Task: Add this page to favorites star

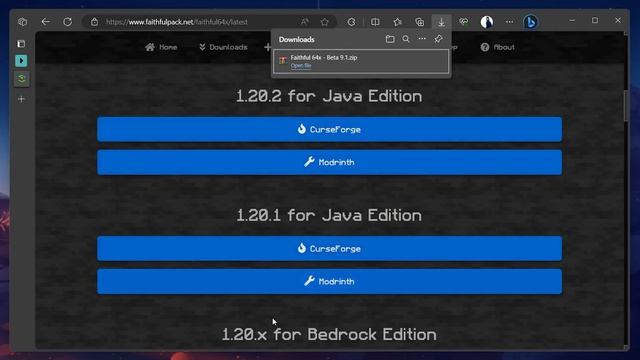Action: (324, 22)
